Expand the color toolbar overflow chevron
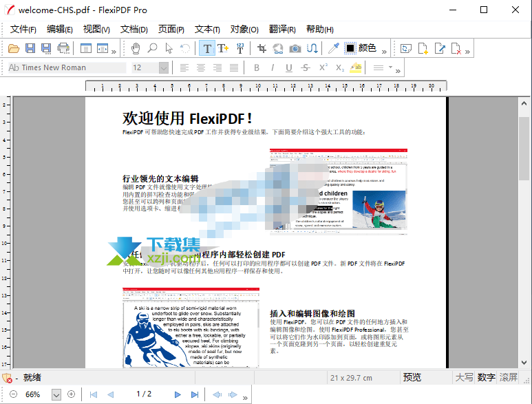The width and height of the screenshot is (532, 404). tap(384, 52)
